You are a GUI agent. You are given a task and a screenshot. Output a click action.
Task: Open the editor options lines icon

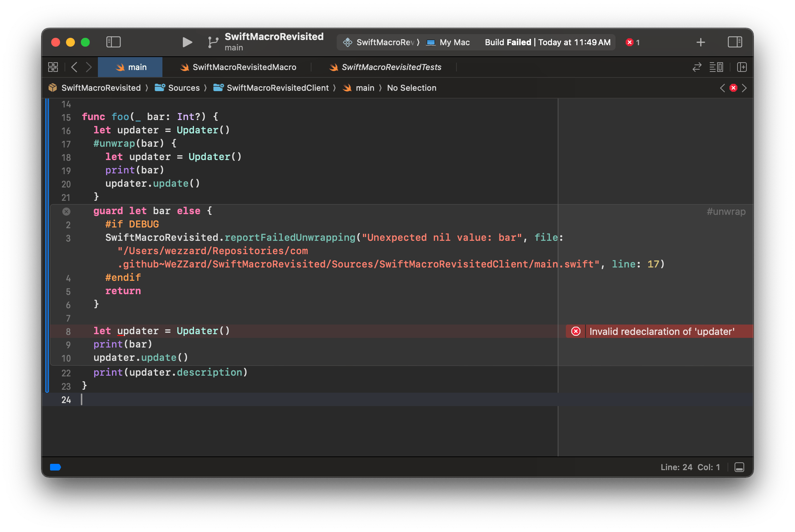click(x=716, y=67)
